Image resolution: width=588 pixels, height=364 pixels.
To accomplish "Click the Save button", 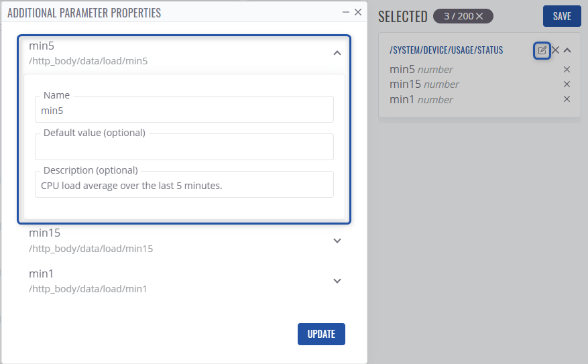I will (x=562, y=16).
